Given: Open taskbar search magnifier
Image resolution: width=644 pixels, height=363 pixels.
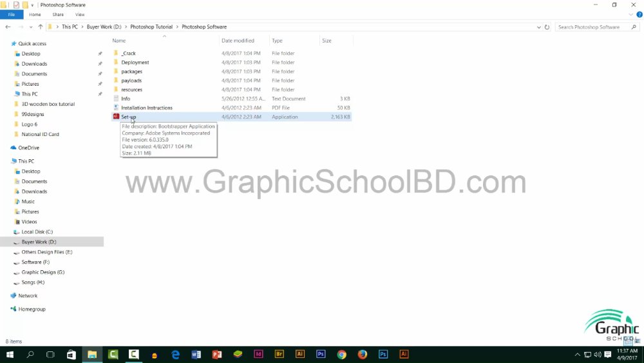Looking at the screenshot, I should tap(30, 355).
